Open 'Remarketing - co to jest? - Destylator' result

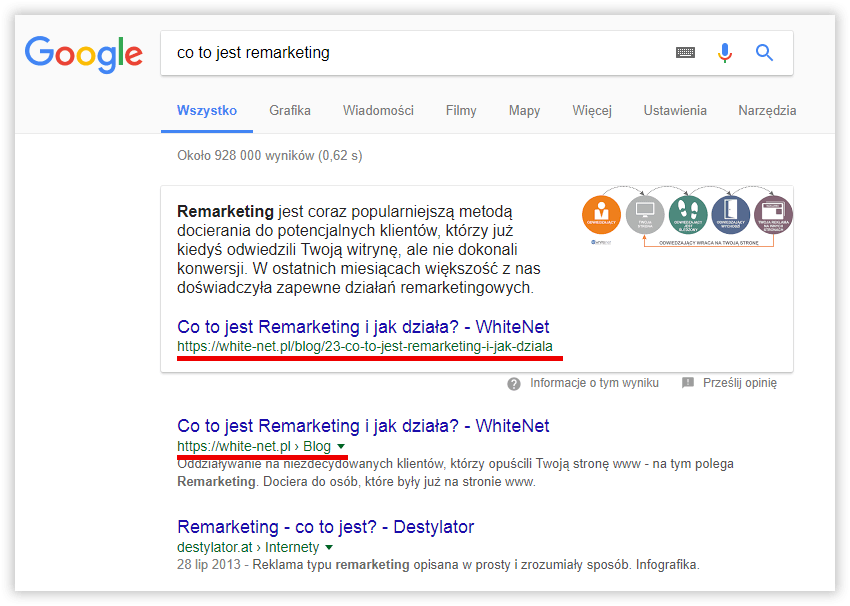coord(326,527)
